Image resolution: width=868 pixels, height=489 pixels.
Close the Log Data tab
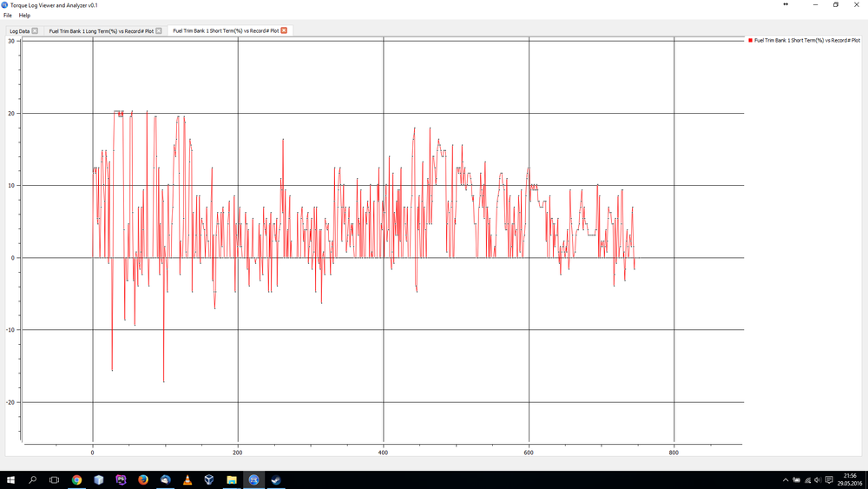(x=35, y=31)
